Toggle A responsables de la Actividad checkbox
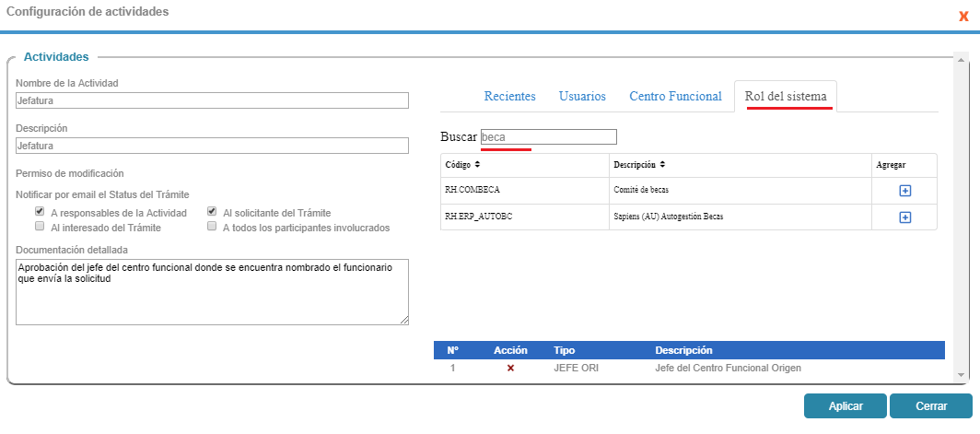The height and width of the screenshot is (434, 980). click(40, 211)
